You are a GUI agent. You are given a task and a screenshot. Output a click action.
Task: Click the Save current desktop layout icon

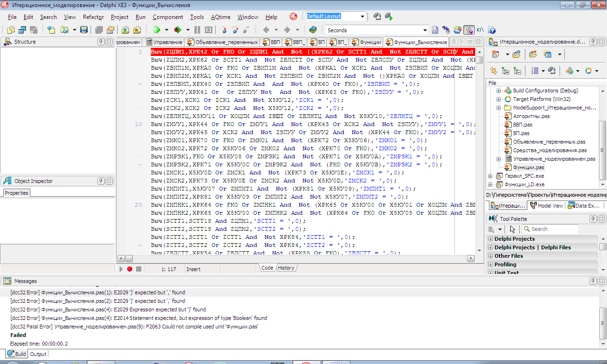coord(377,17)
